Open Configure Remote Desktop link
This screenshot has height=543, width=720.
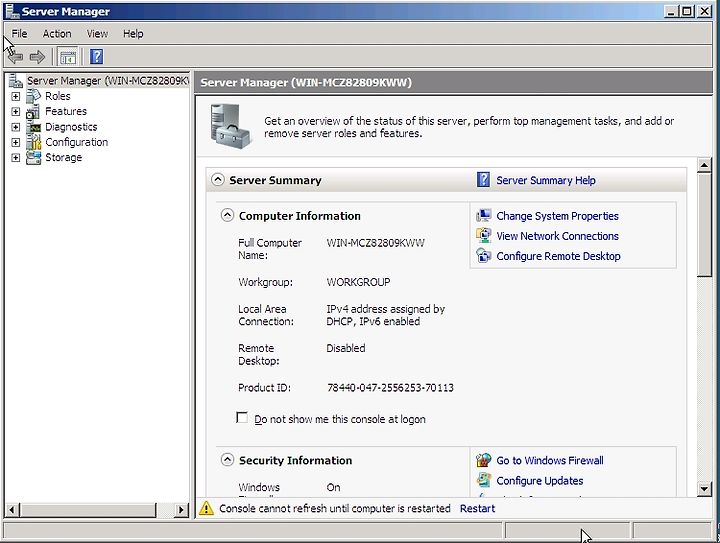558,256
